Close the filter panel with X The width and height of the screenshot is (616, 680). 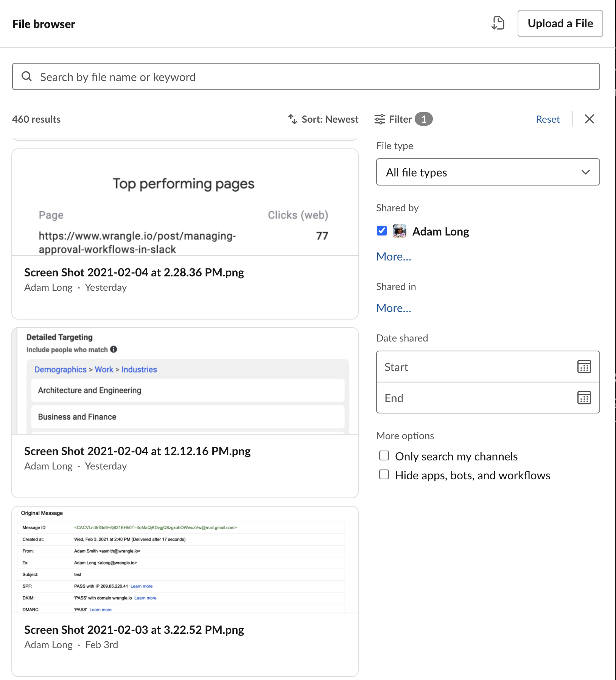589,119
